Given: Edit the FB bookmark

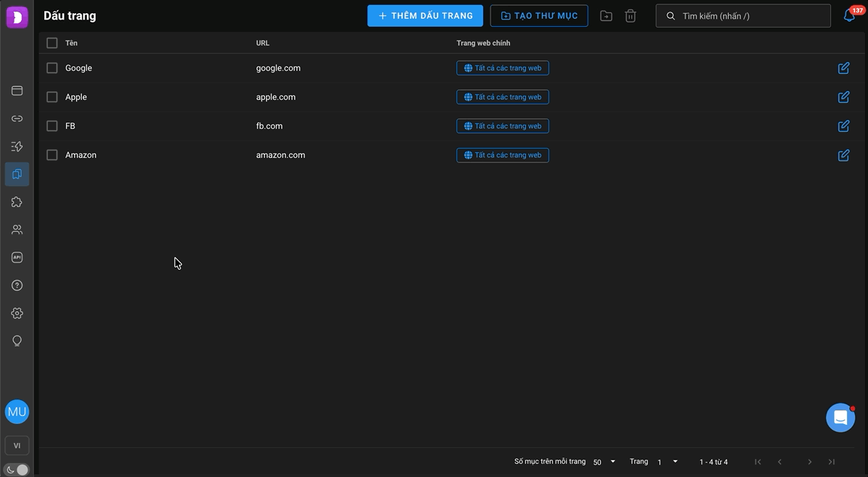Looking at the screenshot, I should (843, 126).
